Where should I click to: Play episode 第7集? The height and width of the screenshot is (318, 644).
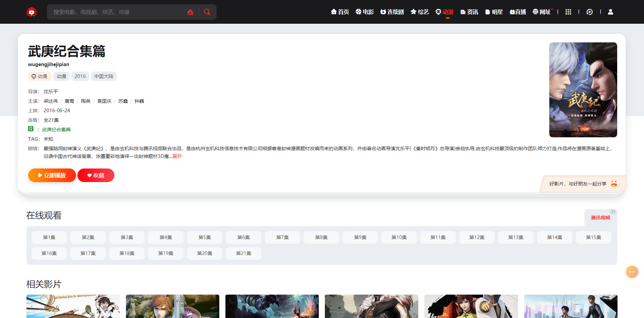[x=282, y=237]
